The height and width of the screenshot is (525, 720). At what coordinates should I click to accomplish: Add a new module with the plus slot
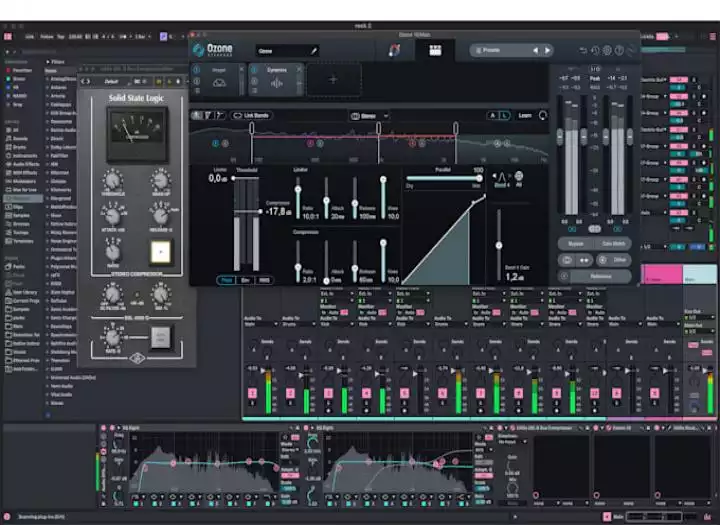click(x=333, y=79)
